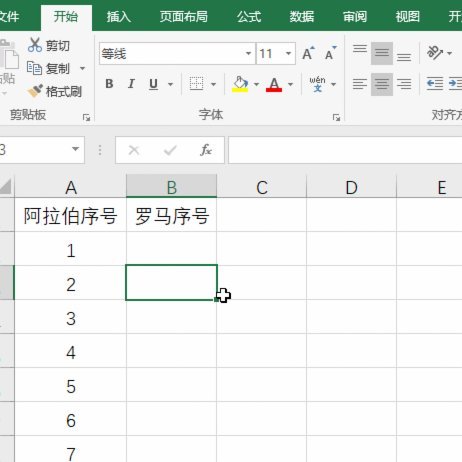Open the Copy (复制) dropdown arrow
The height and width of the screenshot is (462, 462).
point(82,69)
